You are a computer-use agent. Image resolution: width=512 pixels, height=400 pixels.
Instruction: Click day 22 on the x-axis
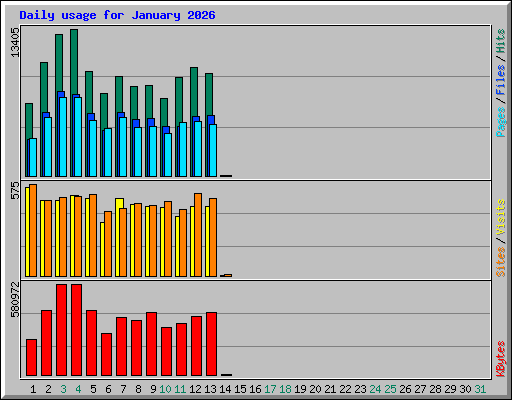345,389
